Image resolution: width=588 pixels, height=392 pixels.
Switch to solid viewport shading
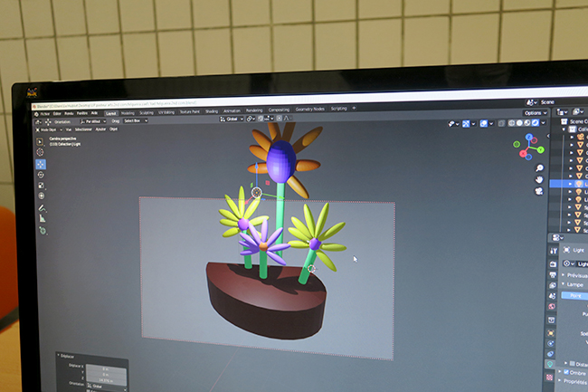point(519,123)
